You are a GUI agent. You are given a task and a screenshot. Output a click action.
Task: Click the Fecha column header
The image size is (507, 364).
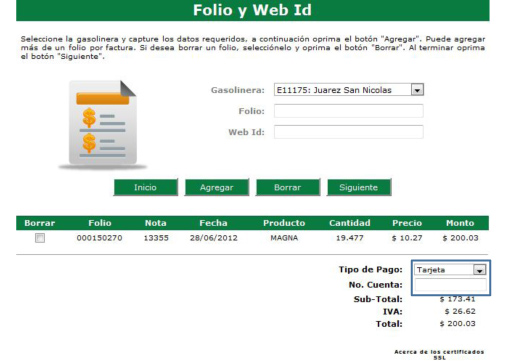[213, 223]
